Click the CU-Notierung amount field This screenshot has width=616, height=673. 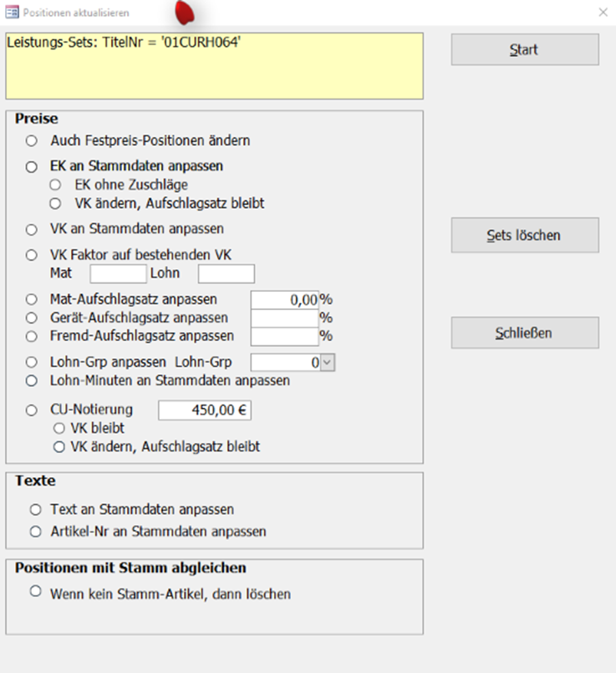point(205,410)
